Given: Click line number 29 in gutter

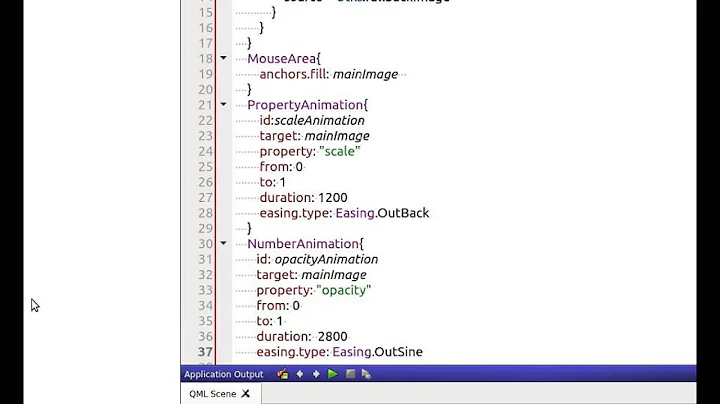Looking at the screenshot, I should pyautogui.click(x=206, y=229).
